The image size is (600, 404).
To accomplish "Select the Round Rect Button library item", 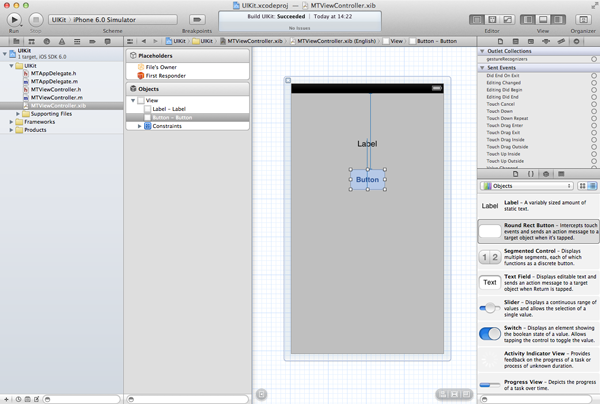I will pyautogui.click(x=538, y=231).
